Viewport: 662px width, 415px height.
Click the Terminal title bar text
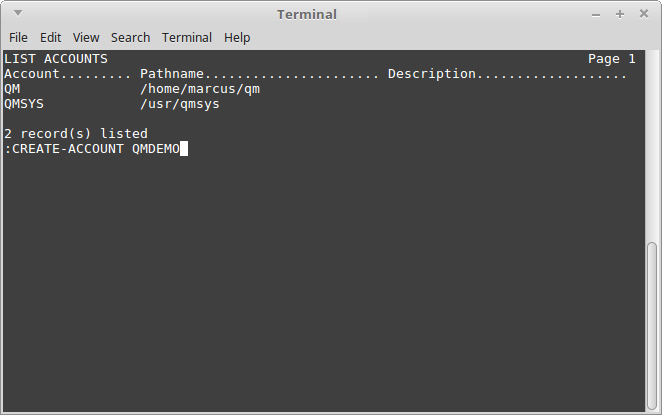(x=307, y=14)
